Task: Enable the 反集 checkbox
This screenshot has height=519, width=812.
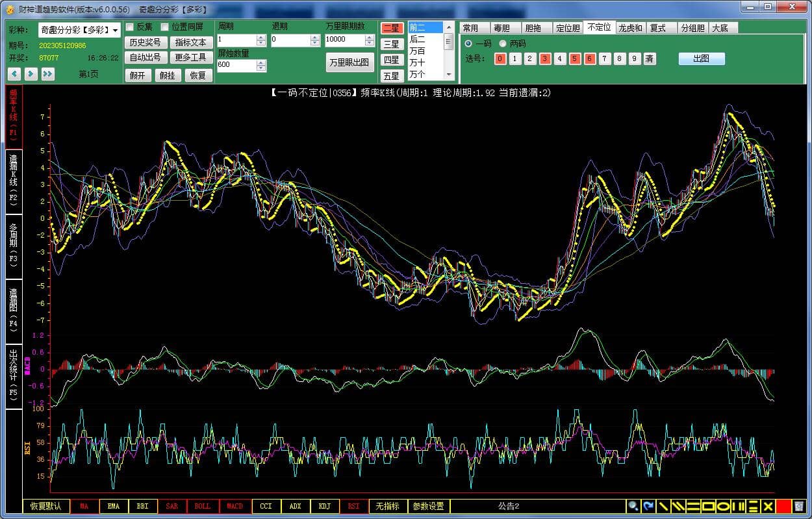Action: (130, 27)
